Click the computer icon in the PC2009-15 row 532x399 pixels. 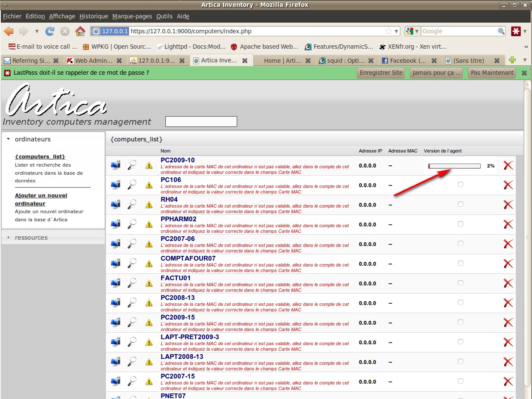click(x=115, y=323)
